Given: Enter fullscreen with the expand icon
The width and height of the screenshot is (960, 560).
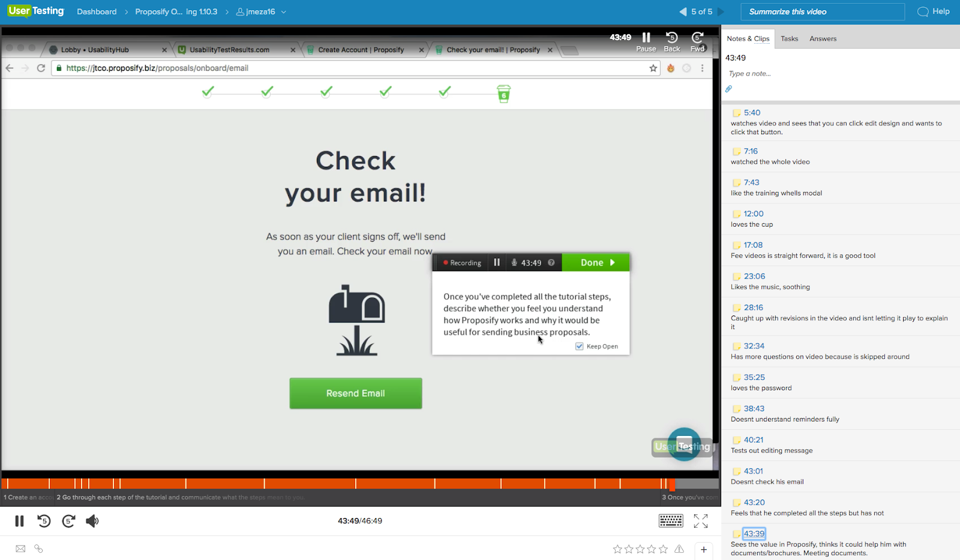Looking at the screenshot, I should click(701, 521).
